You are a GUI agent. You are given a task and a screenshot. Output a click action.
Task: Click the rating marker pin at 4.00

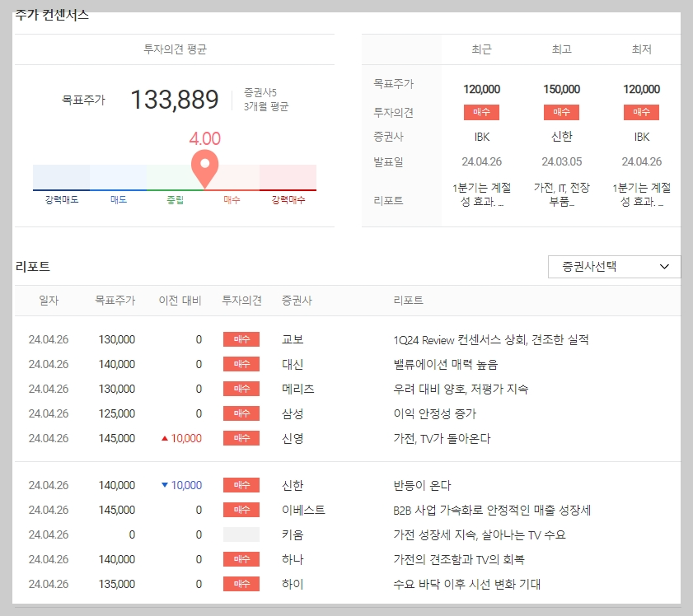click(204, 169)
